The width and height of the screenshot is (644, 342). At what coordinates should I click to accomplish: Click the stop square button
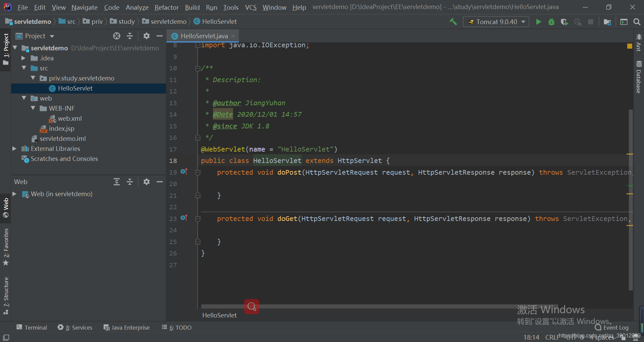tap(591, 22)
